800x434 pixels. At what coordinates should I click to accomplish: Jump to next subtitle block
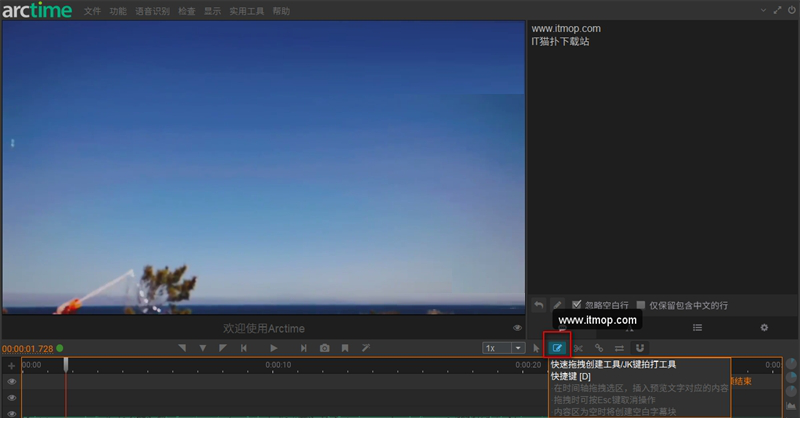point(304,348)
